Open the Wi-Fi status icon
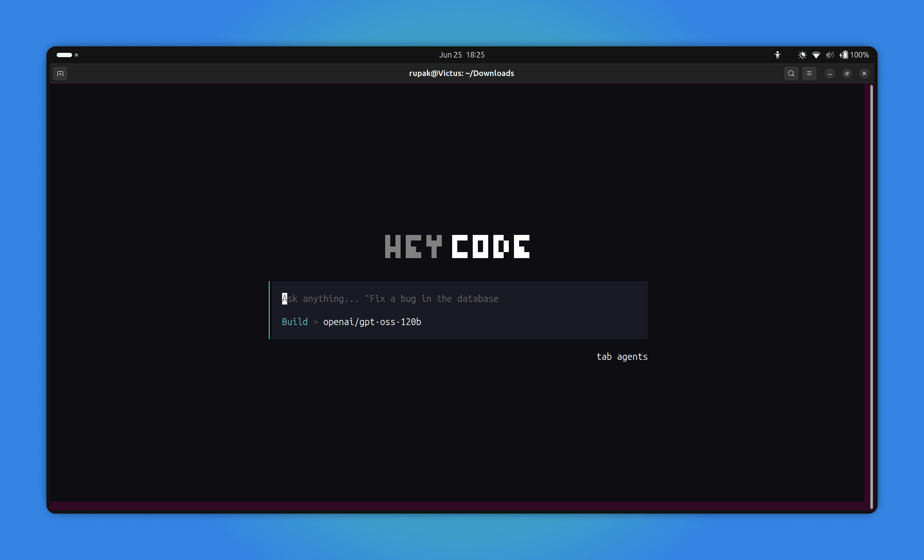 [816, 55]
